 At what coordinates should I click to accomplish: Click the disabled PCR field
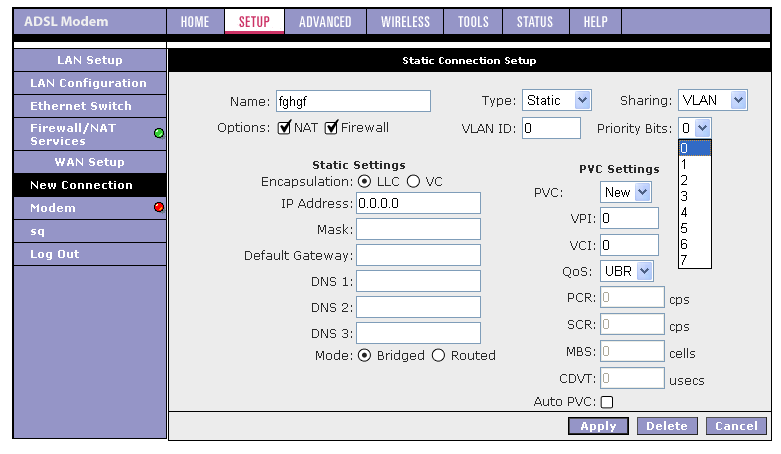632,297
